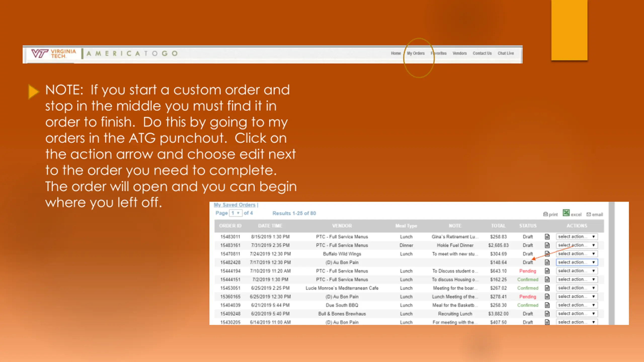644x362 pixels.
Task: Click the print icon above orders table
Action: coord(545,214)
